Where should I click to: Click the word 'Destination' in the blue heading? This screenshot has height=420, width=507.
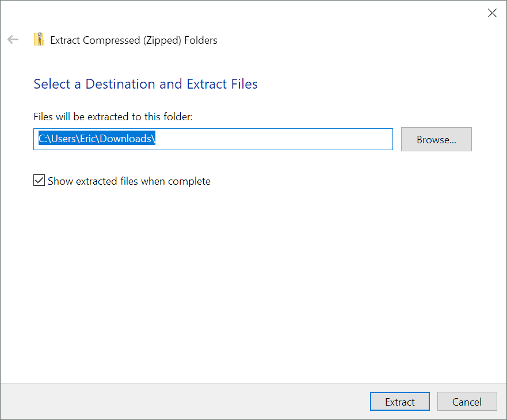[120, 84]
